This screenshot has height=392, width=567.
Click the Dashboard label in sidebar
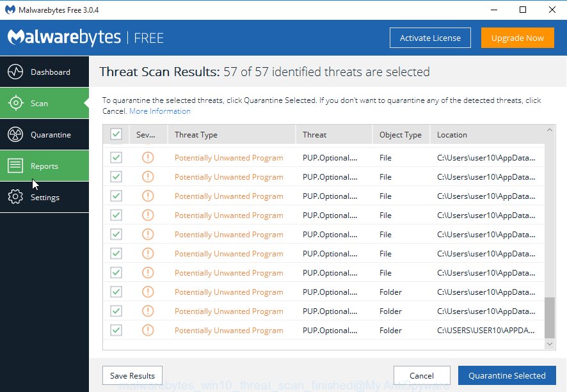[51, 72]
